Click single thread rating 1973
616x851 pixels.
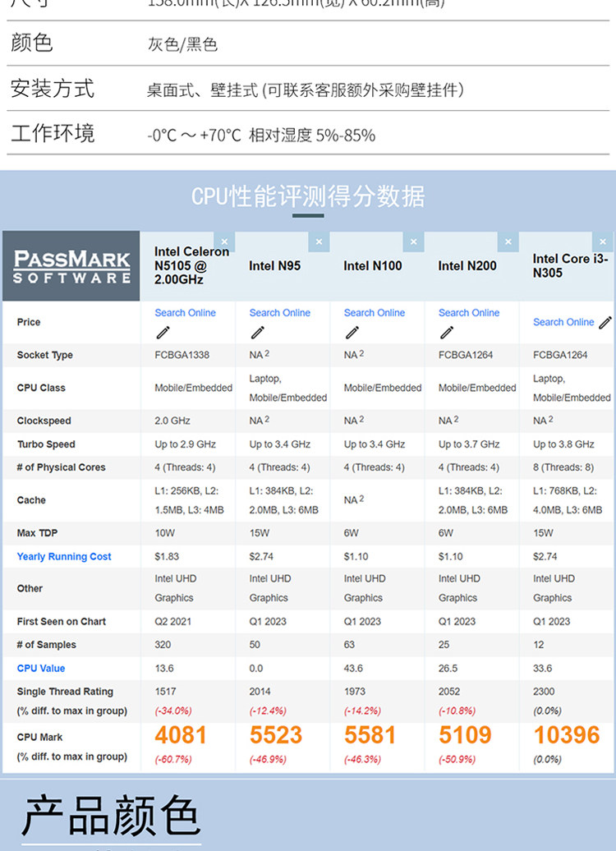354,692
